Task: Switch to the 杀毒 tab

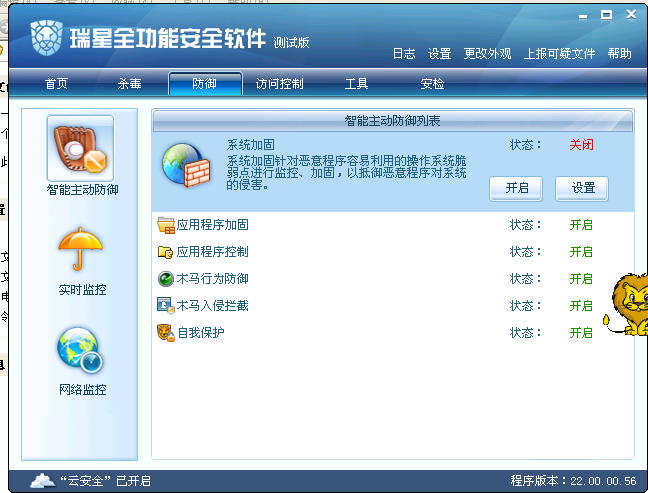Action: (129, 84)
